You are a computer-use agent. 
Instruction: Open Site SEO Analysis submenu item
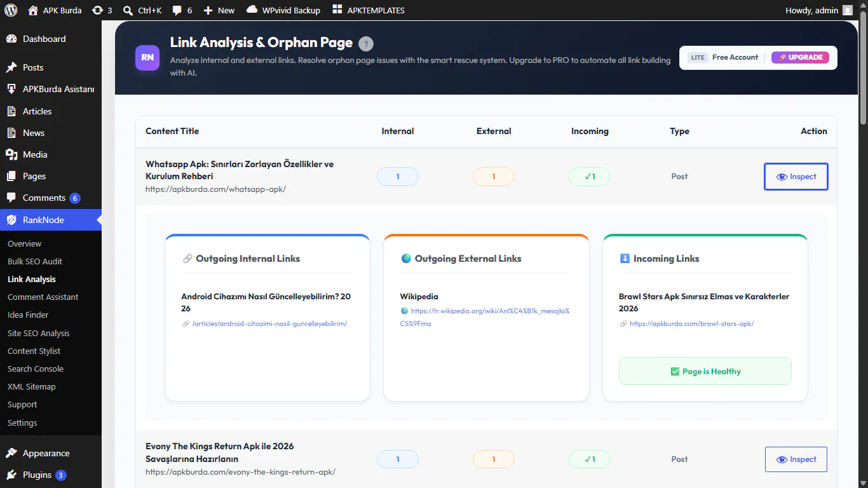39,333
